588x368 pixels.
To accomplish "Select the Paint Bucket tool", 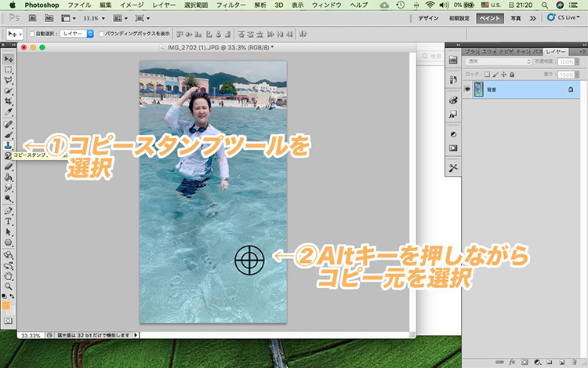I will point(9,177).
